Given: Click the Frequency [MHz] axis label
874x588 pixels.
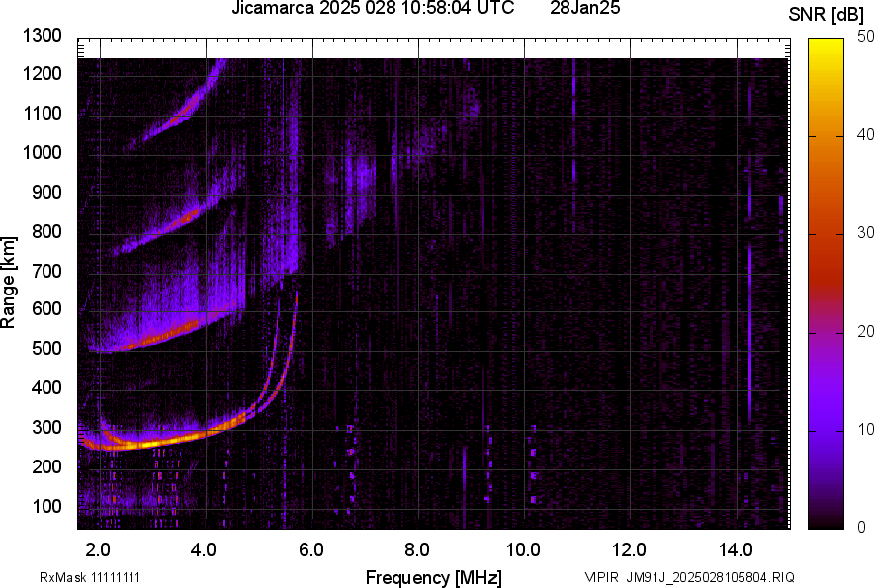Looking at the screenshot, I should tap(433, 577).
